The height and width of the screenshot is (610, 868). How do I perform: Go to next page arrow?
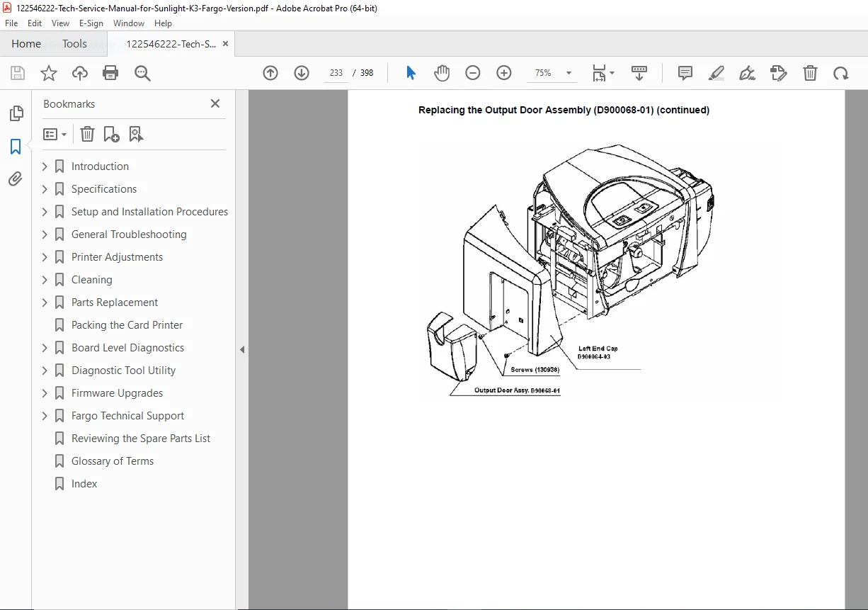coord(302,73)
